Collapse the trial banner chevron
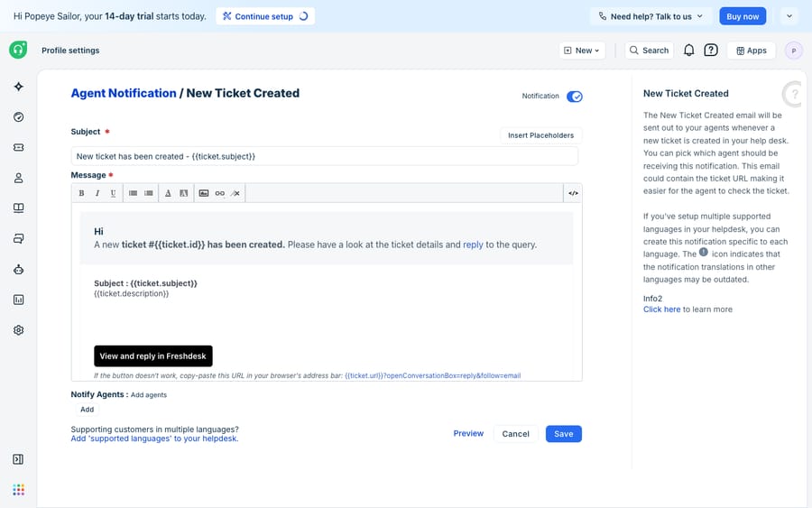This screenshot has width=812, height=508. 789,16
